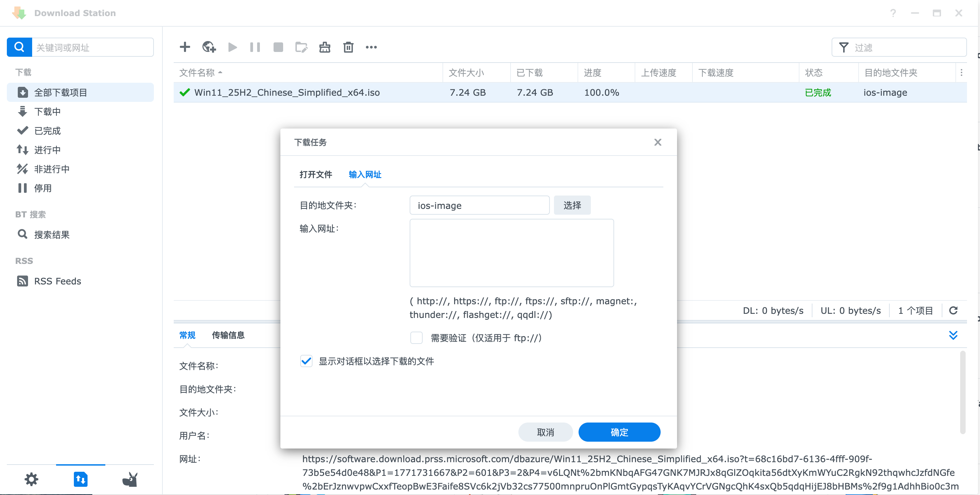Image resolution: width=980 pixels, height=495 pixels.
Task: Click the add download task plus icon
Action: (x=185, y=47)
